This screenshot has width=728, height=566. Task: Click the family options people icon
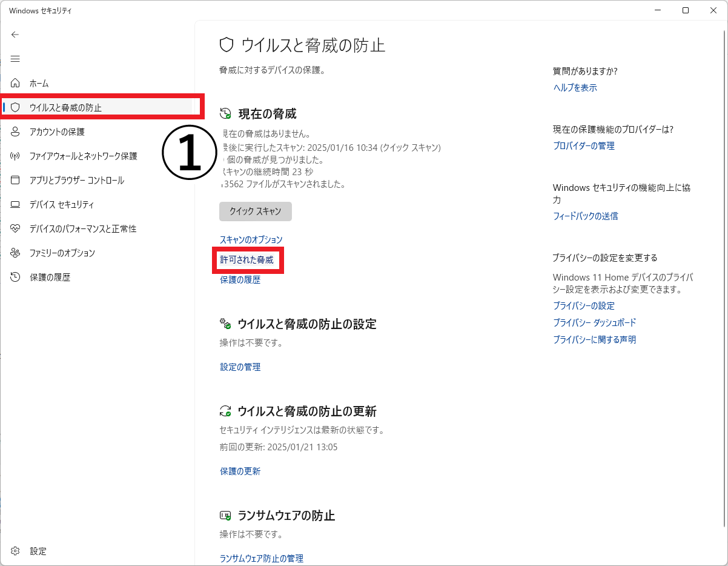click(16, 253)
